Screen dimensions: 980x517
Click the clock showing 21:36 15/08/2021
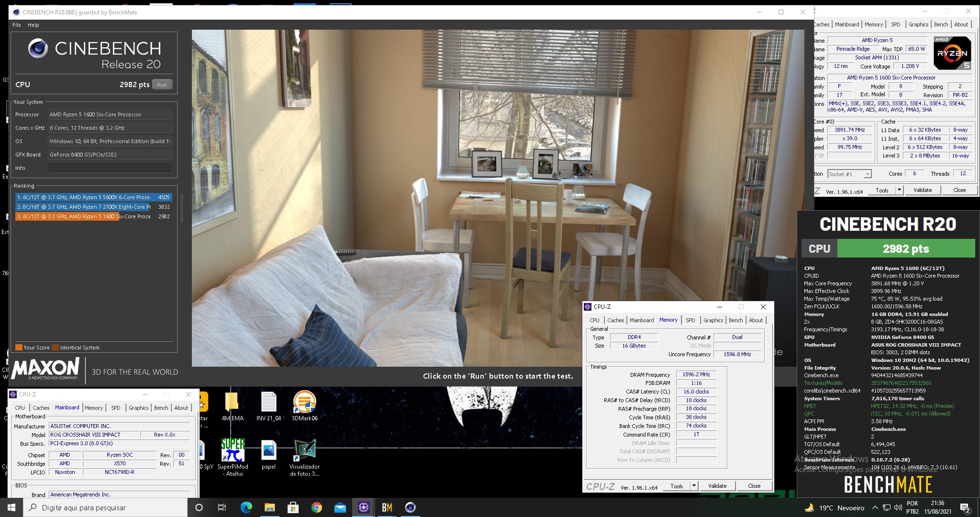(937, 507)
